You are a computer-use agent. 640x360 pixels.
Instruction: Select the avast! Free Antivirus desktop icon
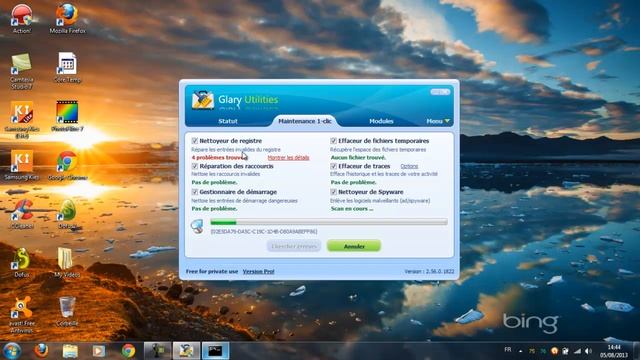click(x=22, y=314)
